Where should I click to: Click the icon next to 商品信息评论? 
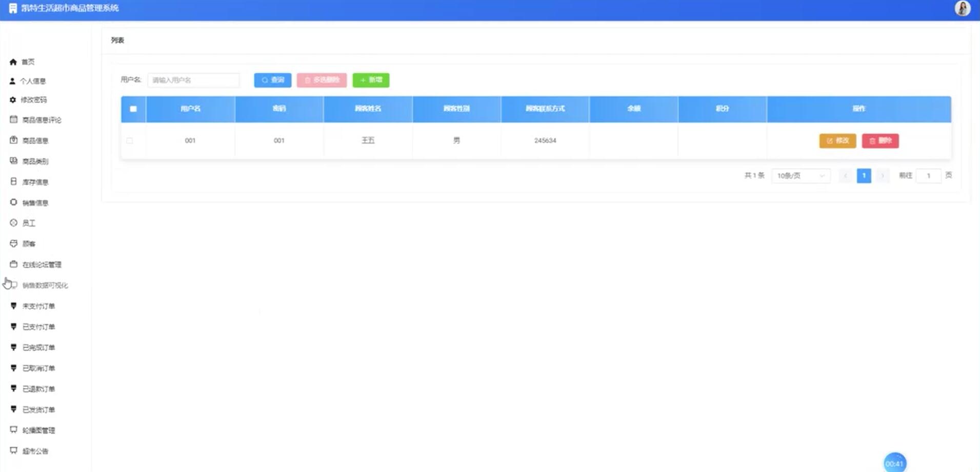pyautogui.click(x=14, y=119)
